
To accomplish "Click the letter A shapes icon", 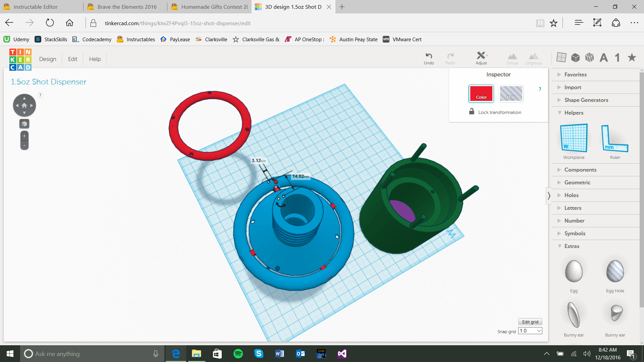I will [x=604, y=58].
